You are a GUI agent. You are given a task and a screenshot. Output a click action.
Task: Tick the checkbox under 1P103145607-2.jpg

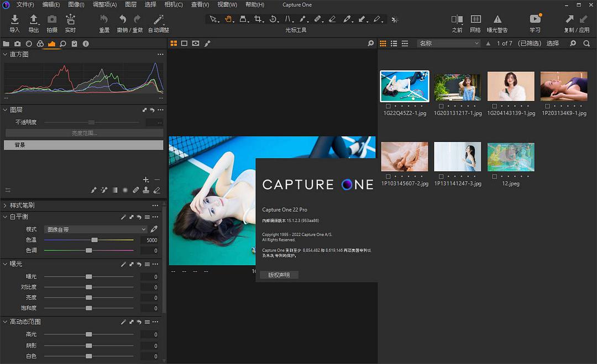[388, 177]
